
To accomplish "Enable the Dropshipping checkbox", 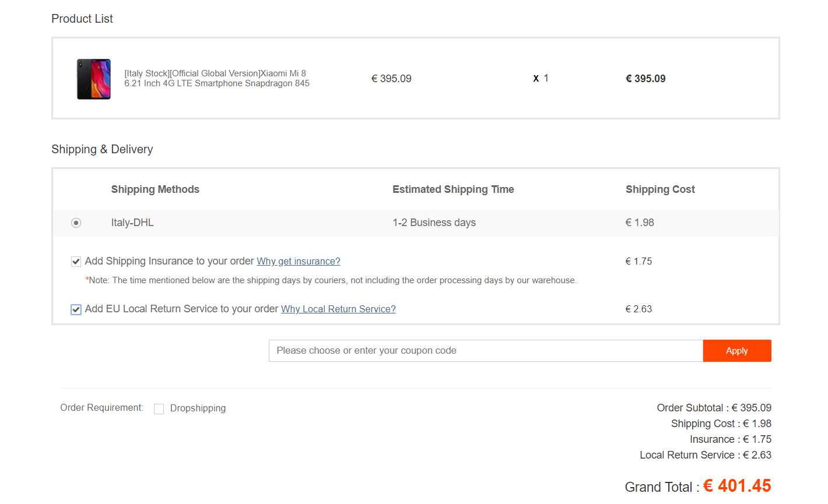I will pyautogui.click(x=159, y=409).
